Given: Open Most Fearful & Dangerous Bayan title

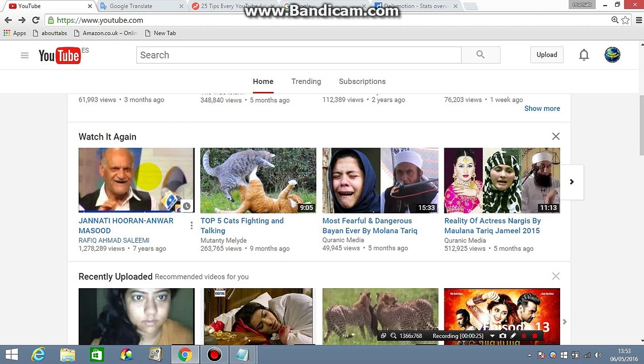Looking at the screenshot, I should (x=370, y=225).
